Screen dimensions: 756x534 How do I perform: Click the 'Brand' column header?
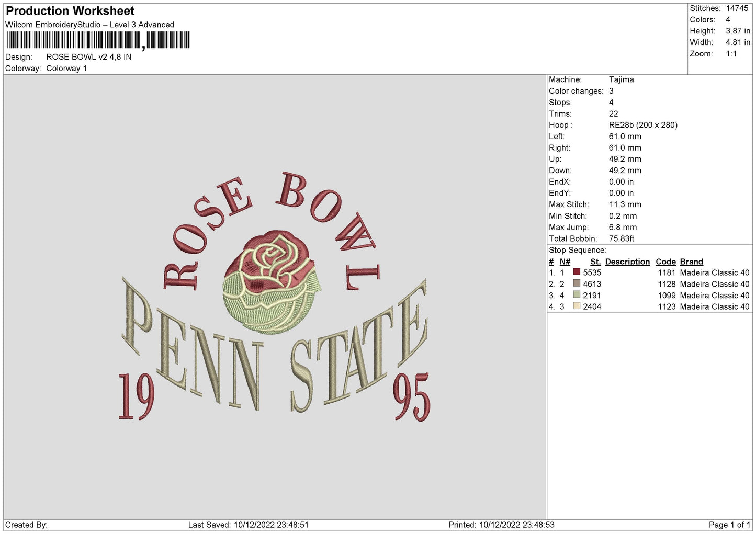691,262
